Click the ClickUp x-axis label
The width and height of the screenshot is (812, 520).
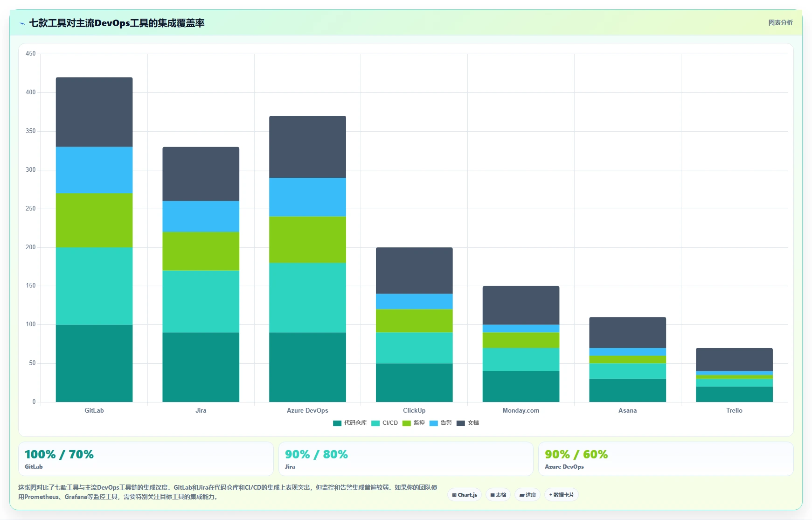click(414, 411)
